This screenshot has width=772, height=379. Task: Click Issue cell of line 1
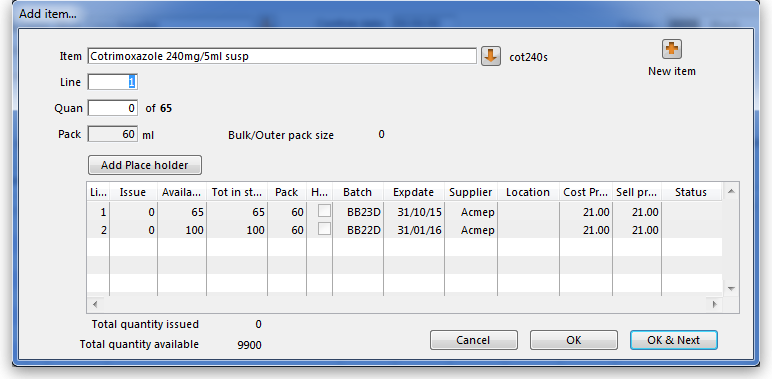pyautogui.click(x=133, y=212)
